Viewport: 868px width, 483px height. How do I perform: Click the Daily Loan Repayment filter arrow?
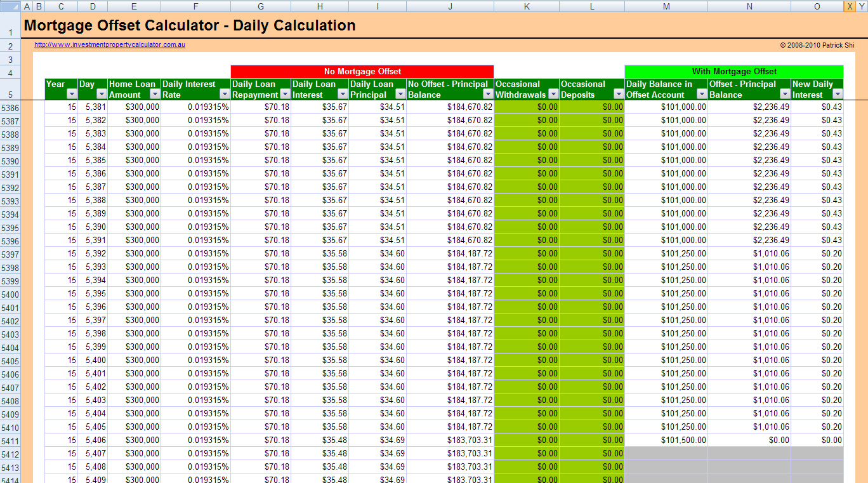coord(285,94)
